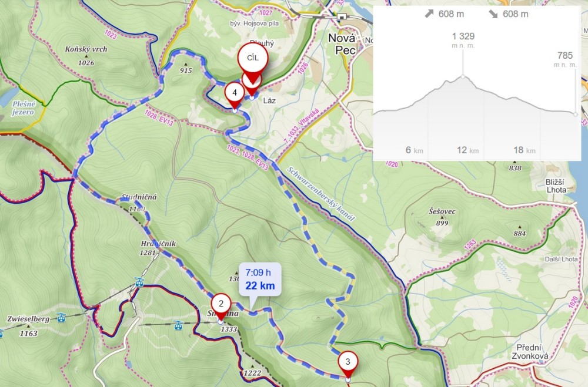Click the Studničná 1160 peak label
The height and width of the screenshot is (387, 588).
pos(139,203)
